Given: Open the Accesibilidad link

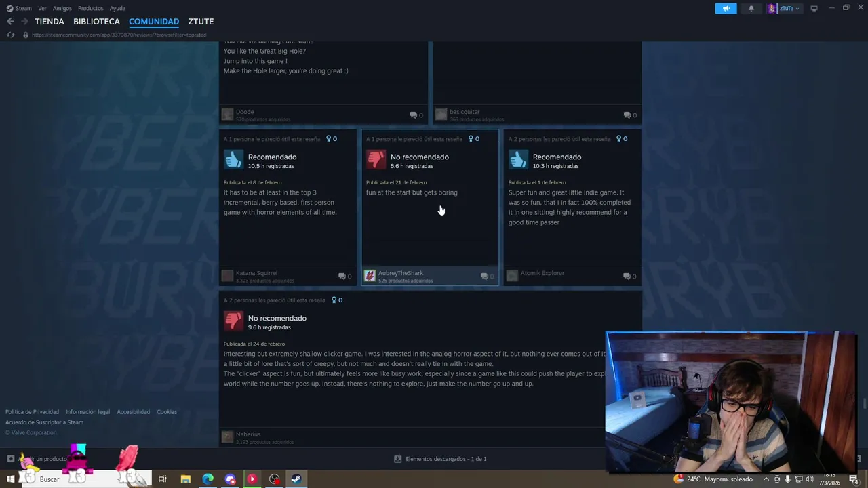Looking at the screenshot, I should (x=133, y=412).
